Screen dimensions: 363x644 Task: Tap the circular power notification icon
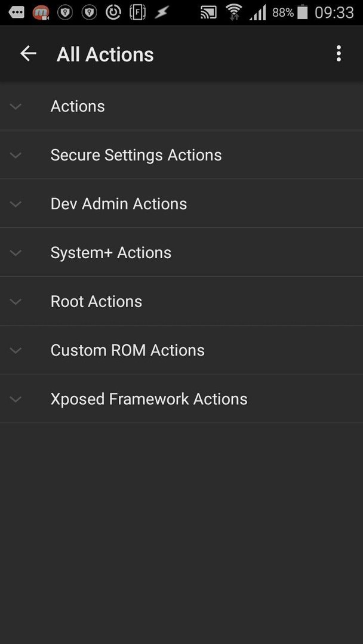[x=113, y=13]
